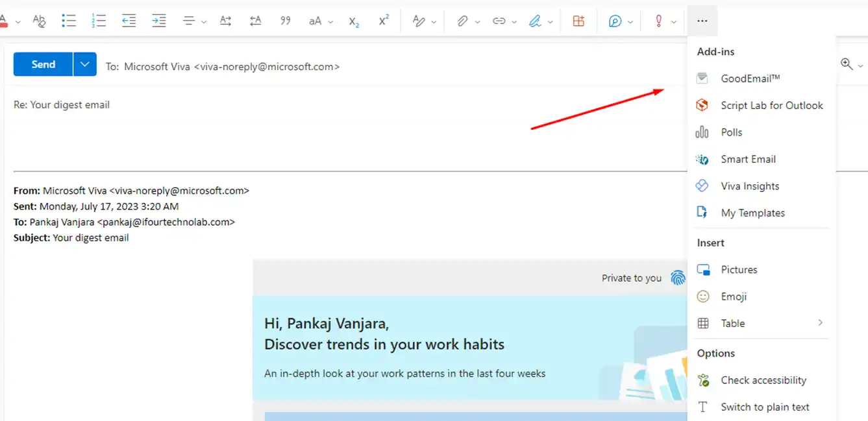Decrease the paragraph indent
Image resolution: width=868 pixels, height=421 pixels.
coord(129,21)
